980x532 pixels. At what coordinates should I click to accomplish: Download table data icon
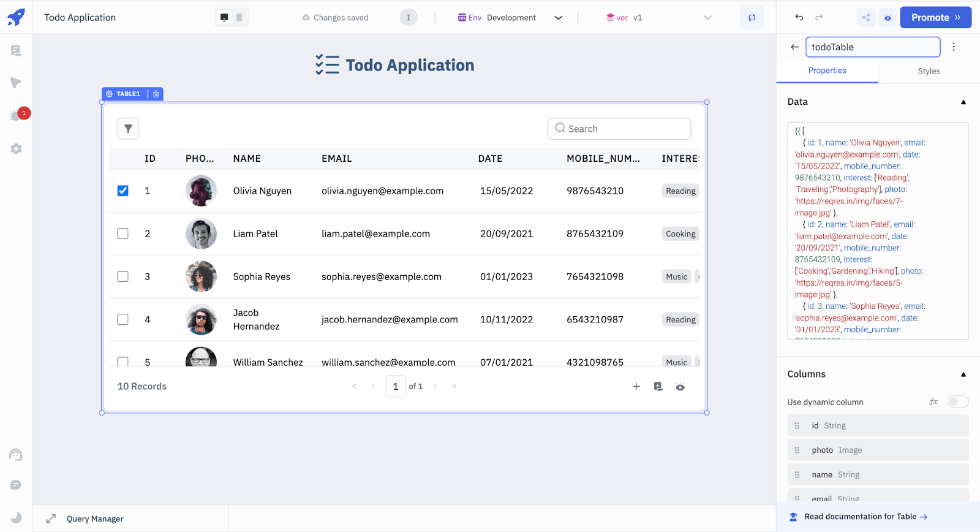tap(658, 386)
